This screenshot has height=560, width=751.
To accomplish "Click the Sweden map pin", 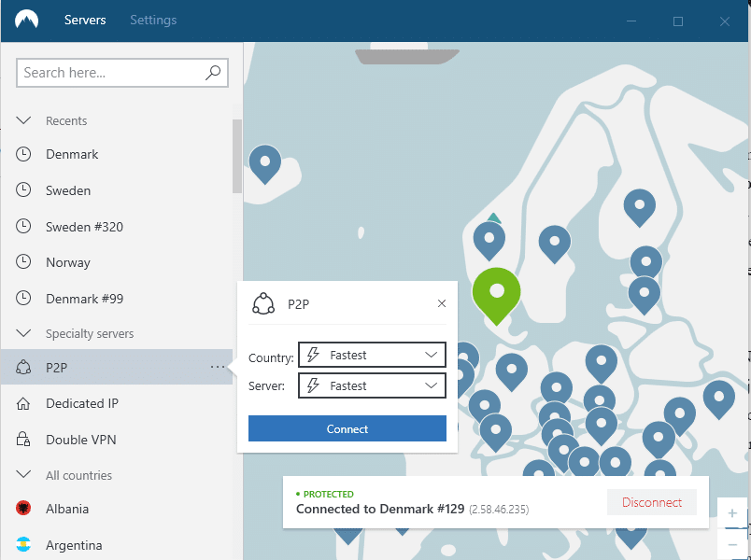I will (x=555, y=245).
